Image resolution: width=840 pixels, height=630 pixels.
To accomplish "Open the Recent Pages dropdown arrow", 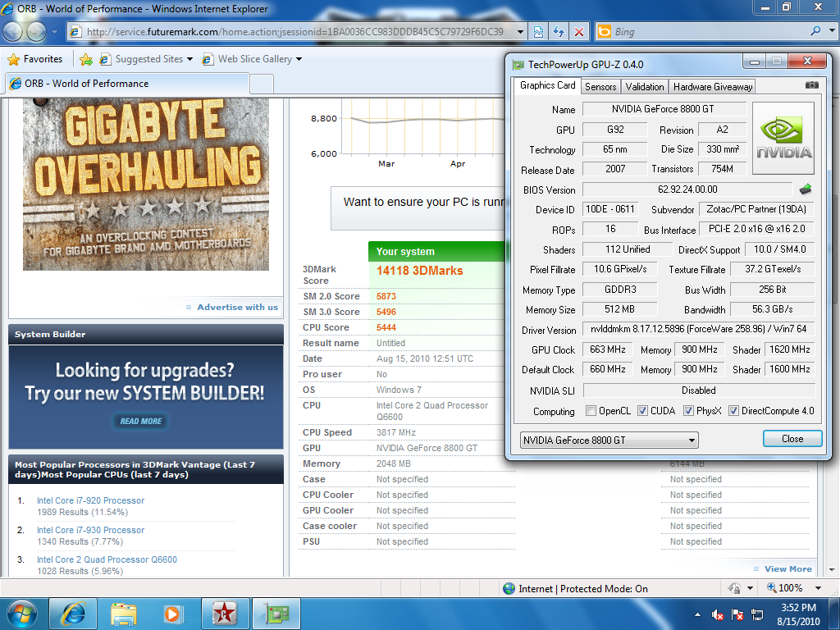I will 54,32.
